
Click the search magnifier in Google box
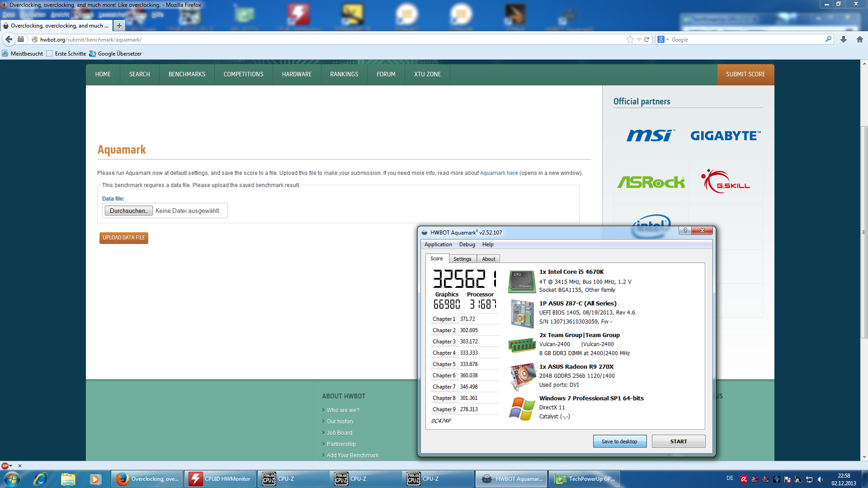point(828,39)
